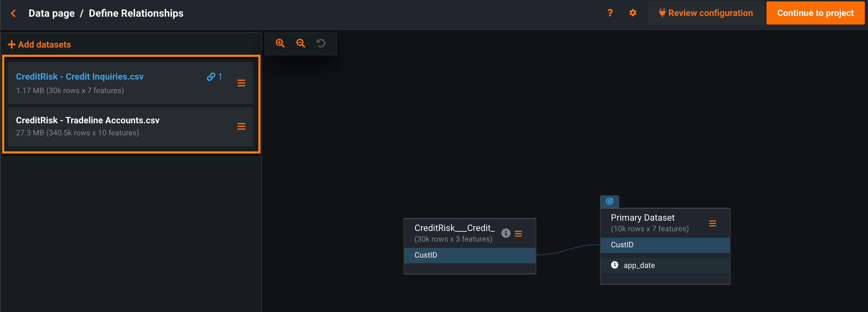Reset the canvas zoom view
This screenshot has height=312, width=868.
point(321,43)
